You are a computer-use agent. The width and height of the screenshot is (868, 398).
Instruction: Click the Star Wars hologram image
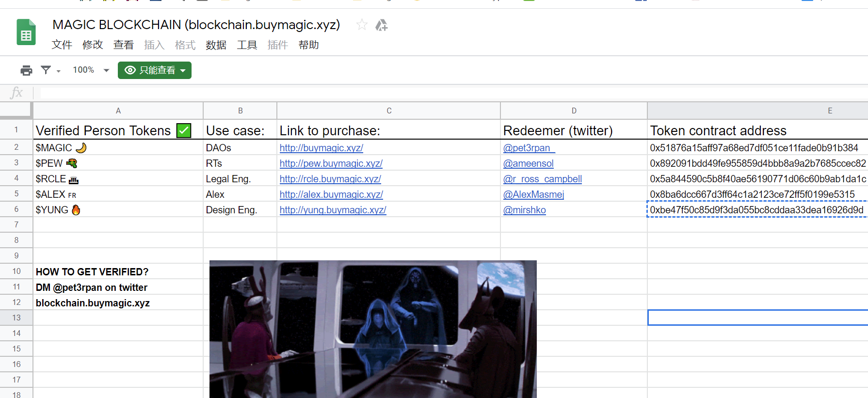373,329
